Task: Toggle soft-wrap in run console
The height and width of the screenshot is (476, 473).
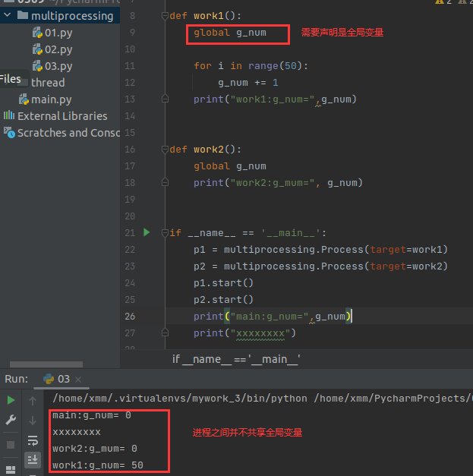Action: tap(33, 440)
